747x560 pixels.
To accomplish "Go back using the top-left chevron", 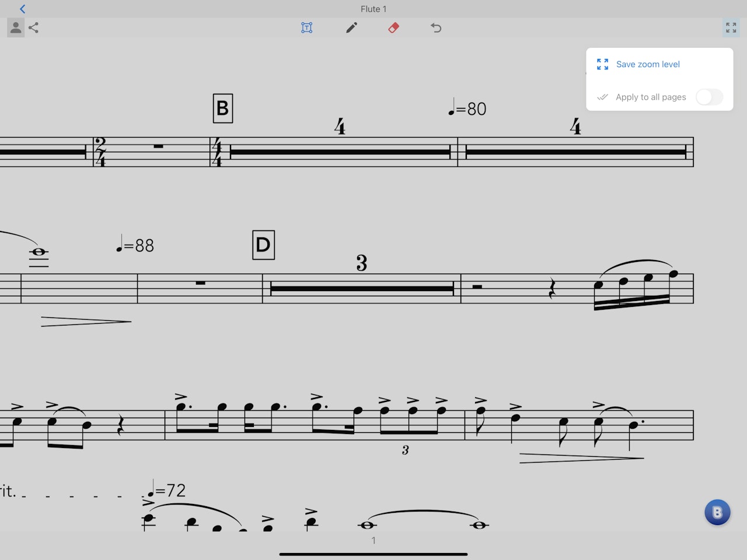I will (x=22, y=9).
